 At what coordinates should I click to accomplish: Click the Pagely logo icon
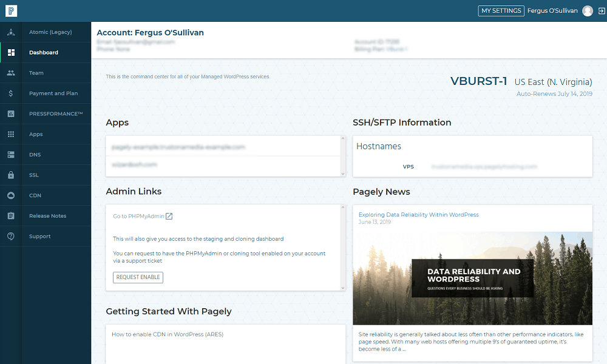click(x=11, y=11)
